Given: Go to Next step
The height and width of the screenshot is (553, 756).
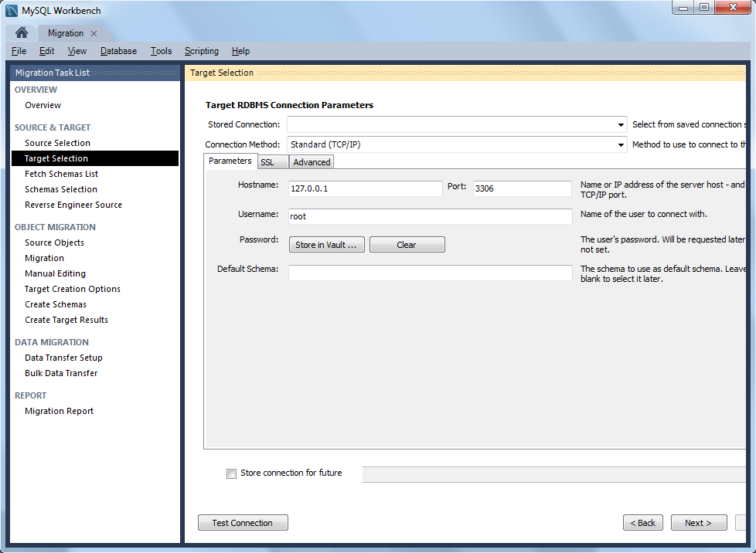Looking at the screenshot, I should click(x=699, y=523).
